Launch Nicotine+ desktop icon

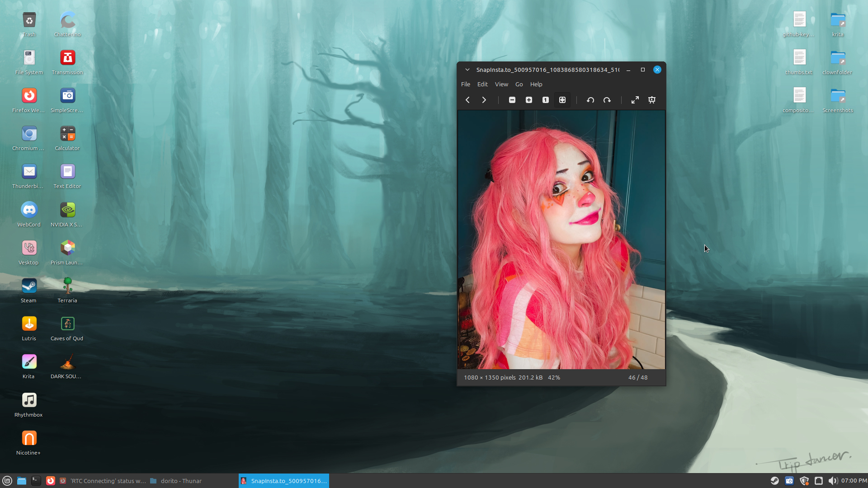coord(29,443)
